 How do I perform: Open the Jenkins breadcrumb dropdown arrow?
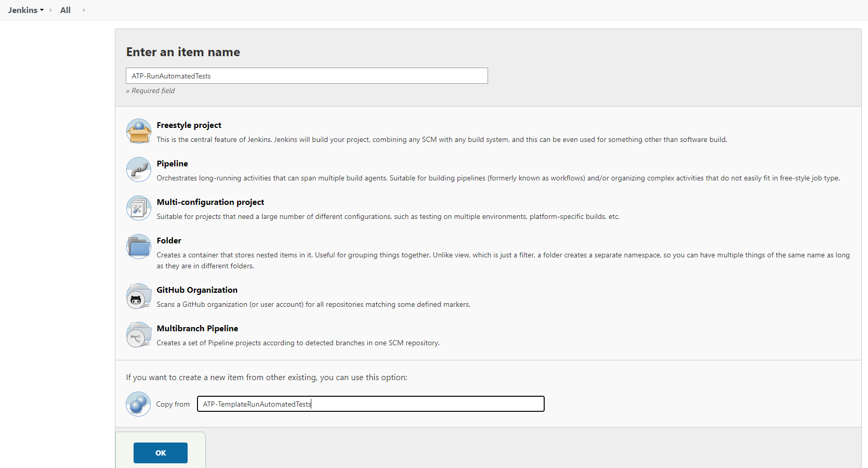click(x=42, y=10)
